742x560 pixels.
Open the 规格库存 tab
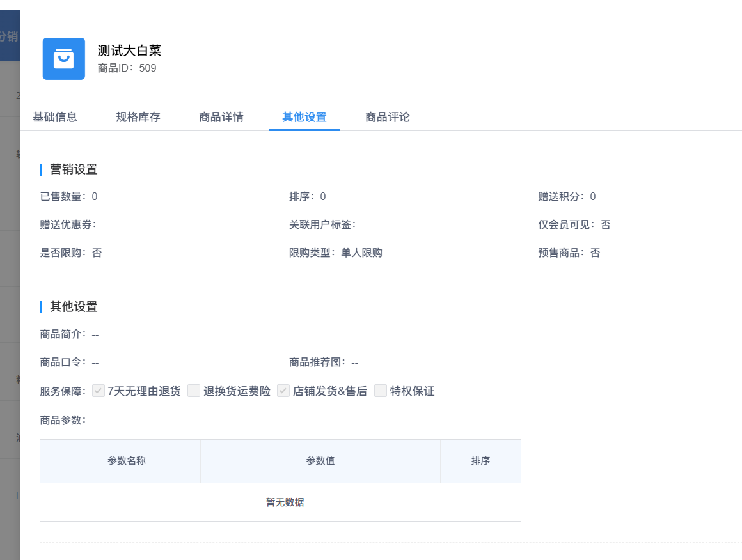coord(138,117)
